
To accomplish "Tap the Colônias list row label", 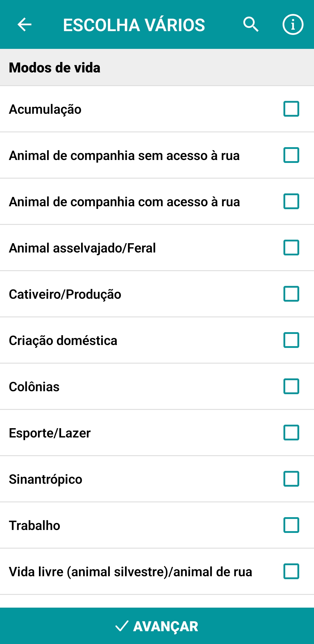I will [x=34, y=387].
